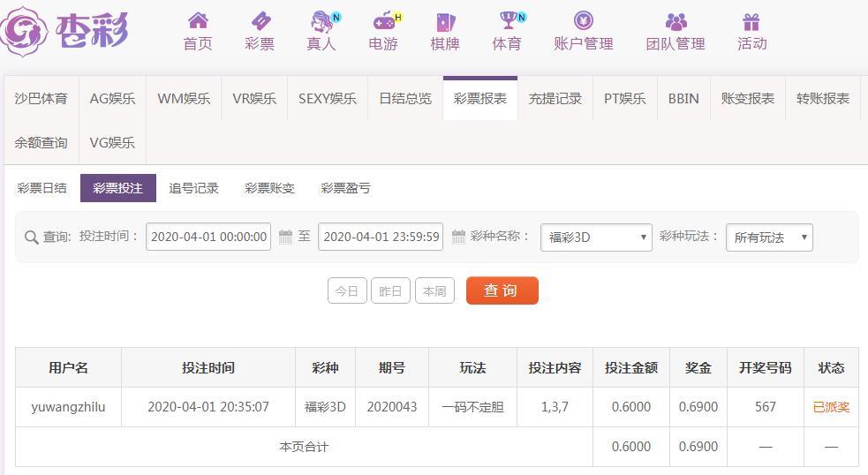Click 投注时间 column header
Image resolution: width=868 pixels, height=475 pixels.
click(208, 367)
